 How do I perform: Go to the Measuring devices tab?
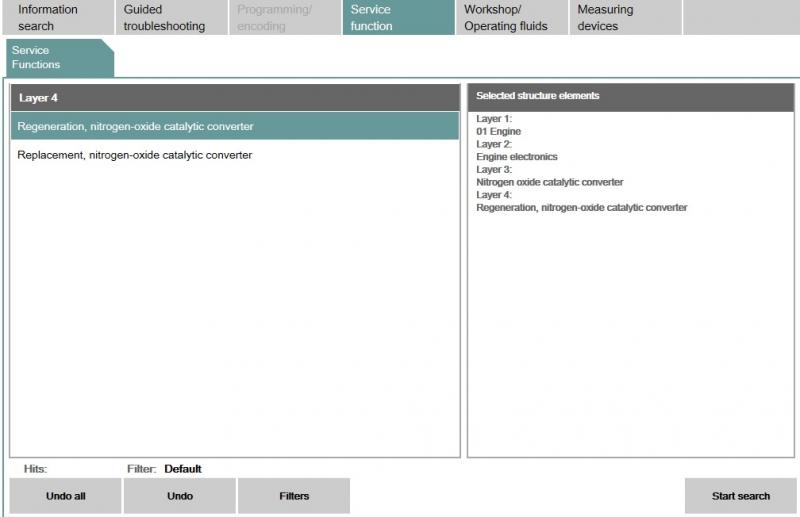click(x=625, y=18)
